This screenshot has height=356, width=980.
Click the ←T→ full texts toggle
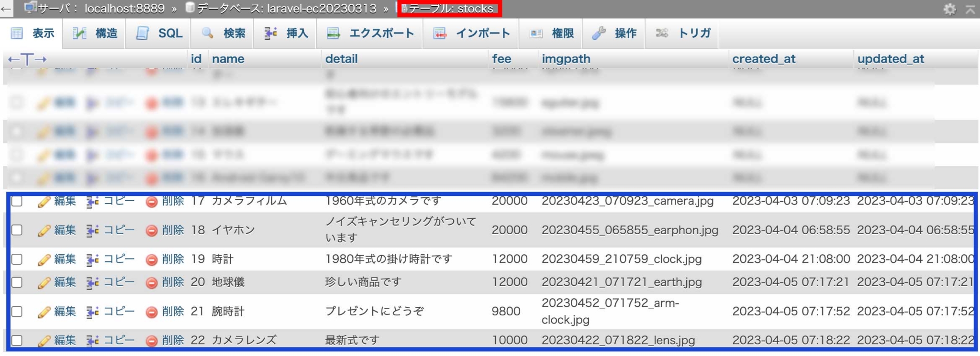click(27, 59)
